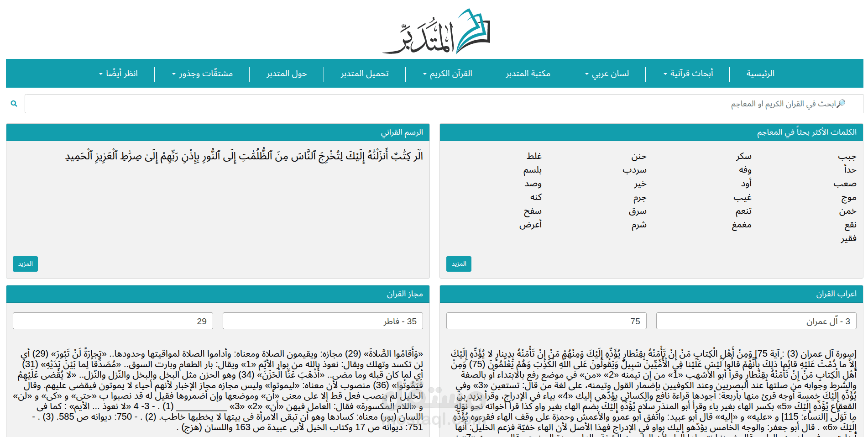This screenshot has width=868, height=437.
Task: Click the word أحد in the searched list
Action: (x=850, y=170)
